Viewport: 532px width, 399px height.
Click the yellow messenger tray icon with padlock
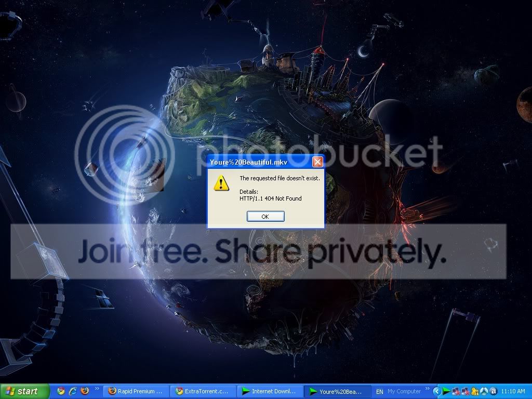pyautogui.click(x=475, y=392)
